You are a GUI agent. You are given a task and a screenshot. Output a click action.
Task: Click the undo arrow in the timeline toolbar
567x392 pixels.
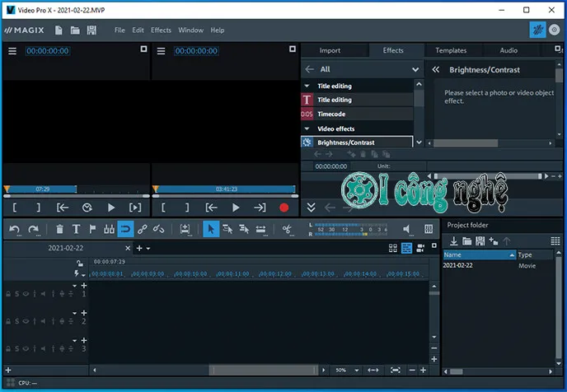click(15, 229)
